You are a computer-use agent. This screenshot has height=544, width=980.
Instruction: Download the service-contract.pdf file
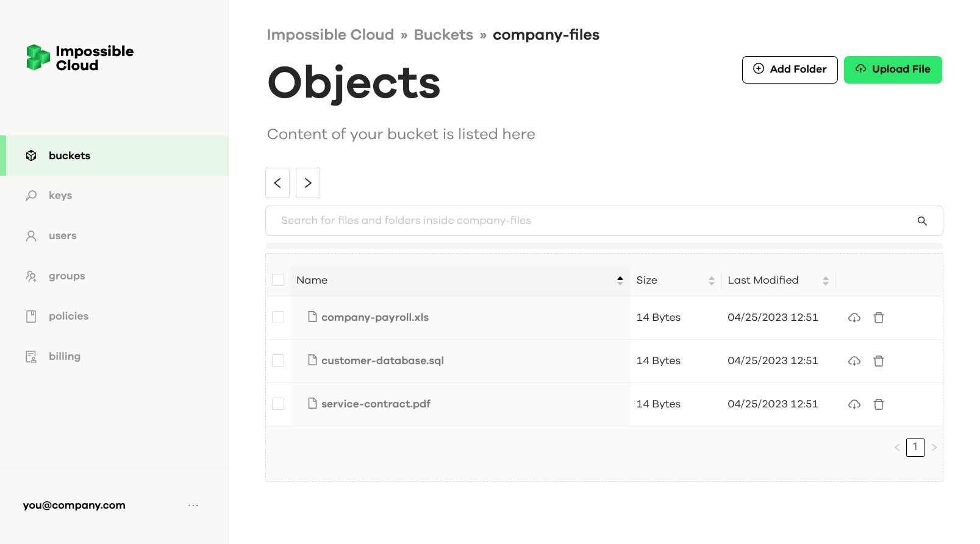coord(854,404)
